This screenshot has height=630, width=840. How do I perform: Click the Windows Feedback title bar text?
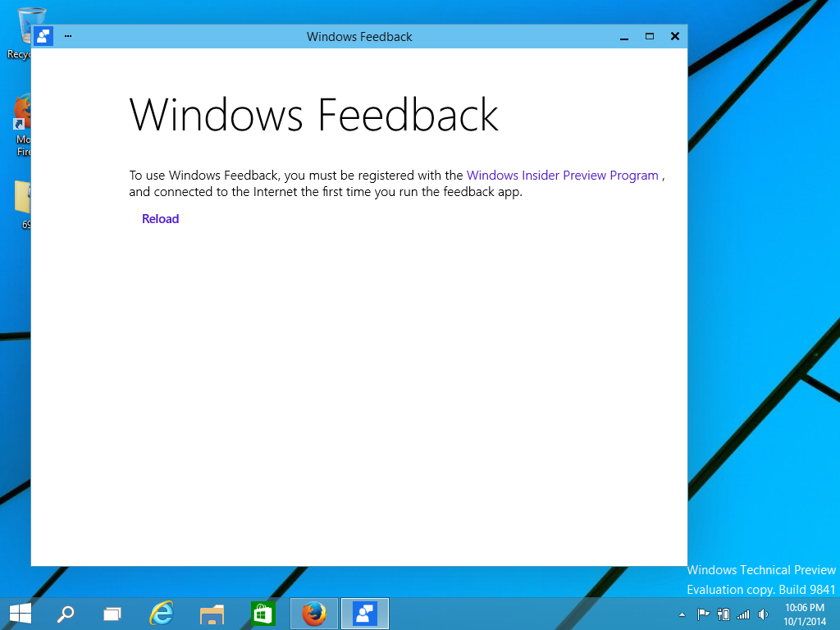(359, 37)
